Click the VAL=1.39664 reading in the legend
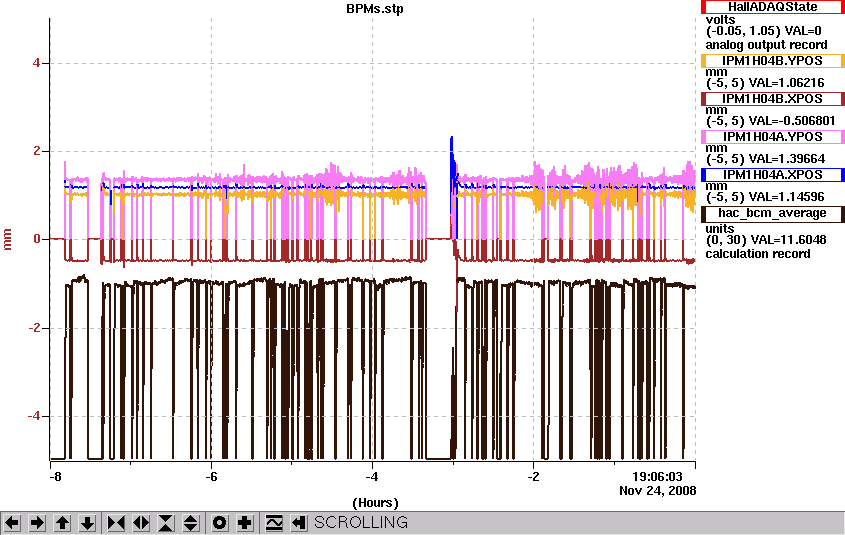Viewport: 845px width, 535px height. click(787, 159)
